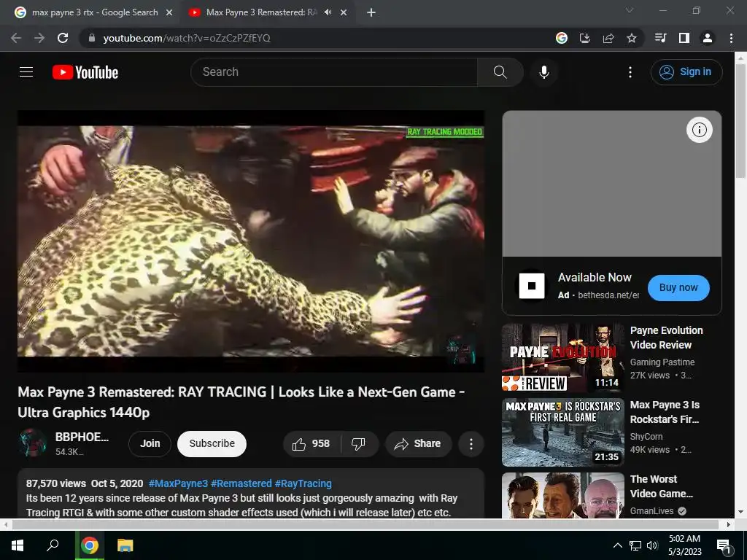This screenshot has width=747, height=560.
Task: Click the Buy now ad button
Action: pos(678,287)
